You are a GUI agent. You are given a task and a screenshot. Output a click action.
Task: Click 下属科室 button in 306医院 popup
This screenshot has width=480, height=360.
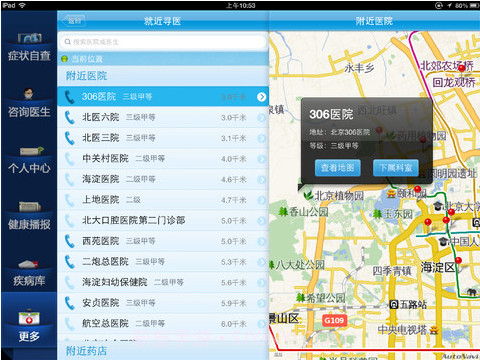[396, 168]
